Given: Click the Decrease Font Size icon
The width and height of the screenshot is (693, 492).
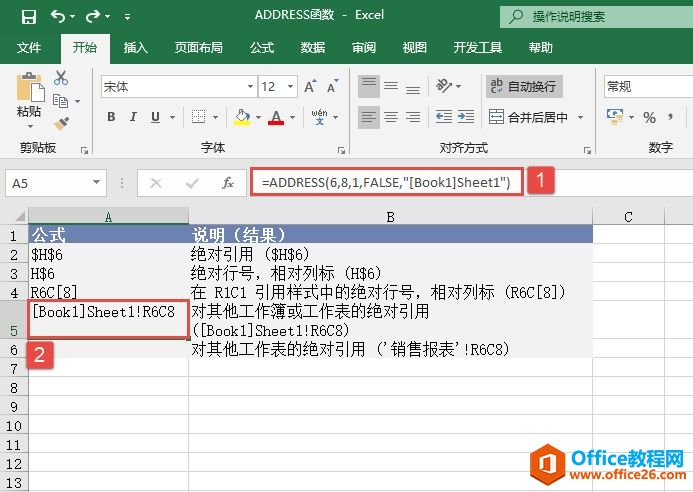Looking at the screenshot, I should (x=332, y=87).
